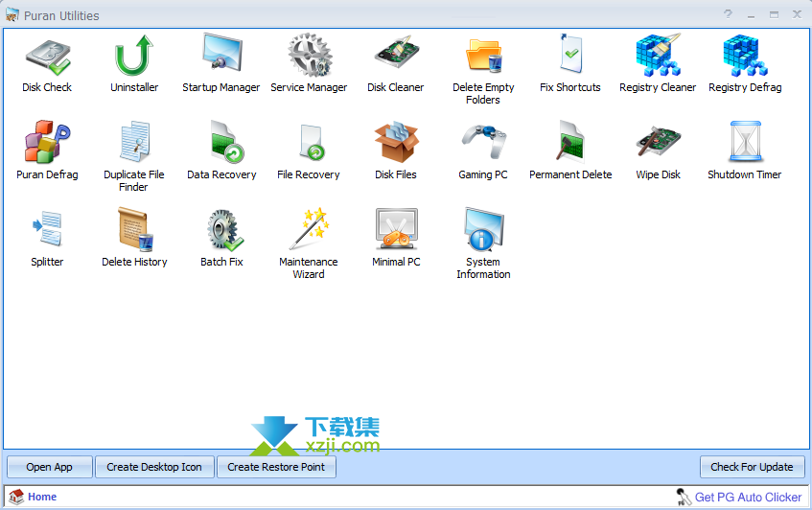Select the Service Manager gear icon
The height and width of the screenshot is (510, 812).
point(309,56)
